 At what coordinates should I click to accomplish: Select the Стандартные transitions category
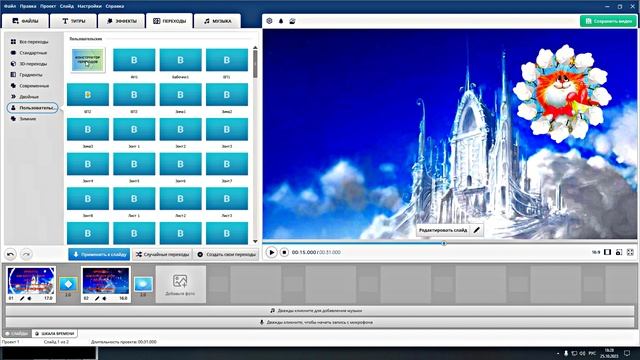(29, 53)
